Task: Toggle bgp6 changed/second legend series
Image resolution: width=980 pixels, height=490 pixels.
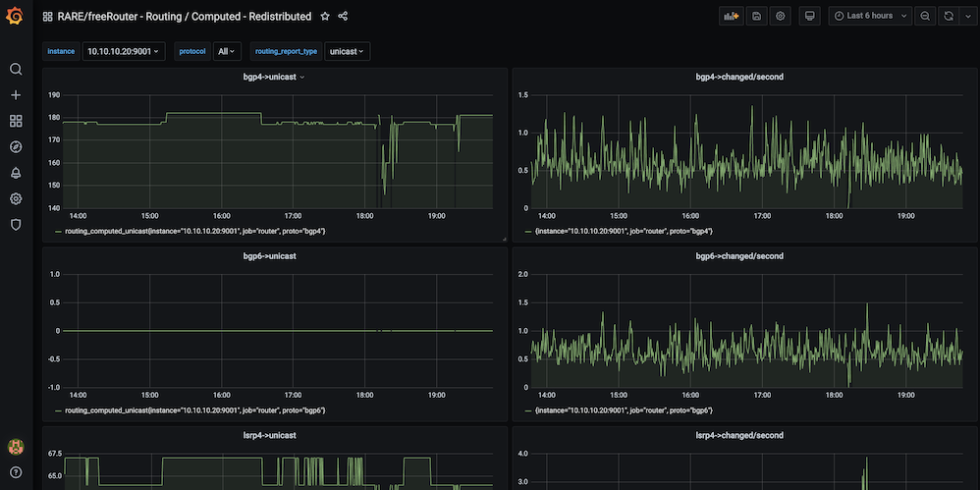Action: pyautogui.click(x=624, y=409)
